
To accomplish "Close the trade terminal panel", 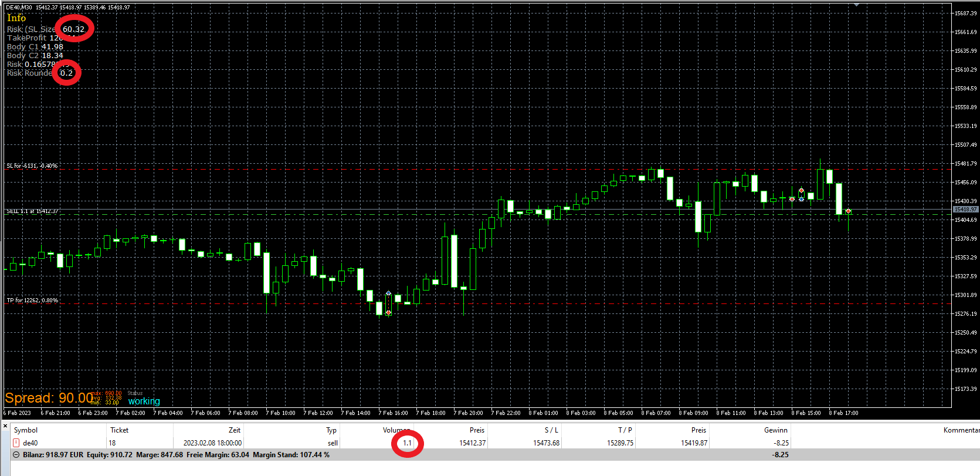I will coord(5,426).
